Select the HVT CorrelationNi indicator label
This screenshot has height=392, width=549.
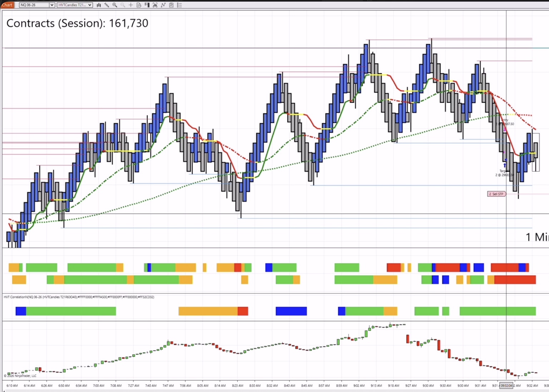point(79,297)
